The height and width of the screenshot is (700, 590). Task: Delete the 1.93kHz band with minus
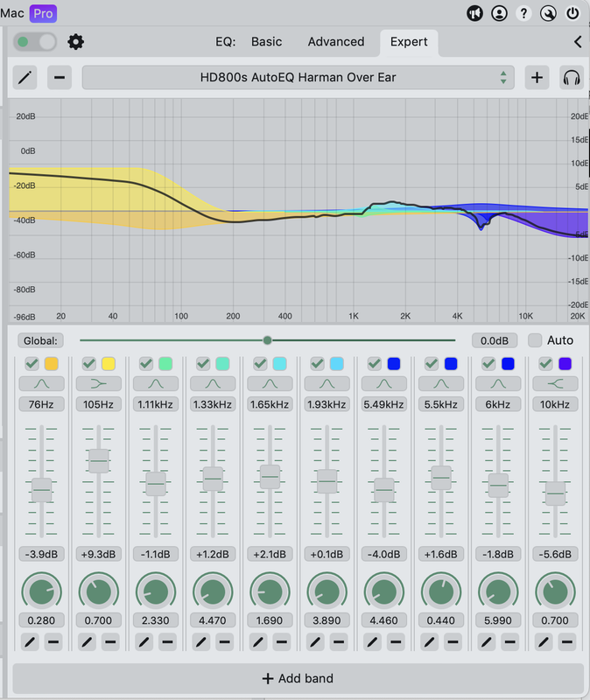pyautogui.click(x=339, y=642)
